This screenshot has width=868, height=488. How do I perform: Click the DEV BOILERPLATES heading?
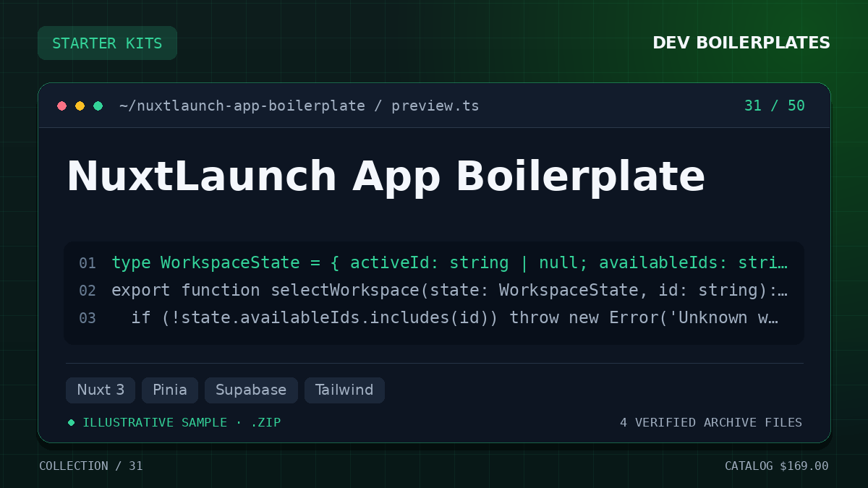741,43
